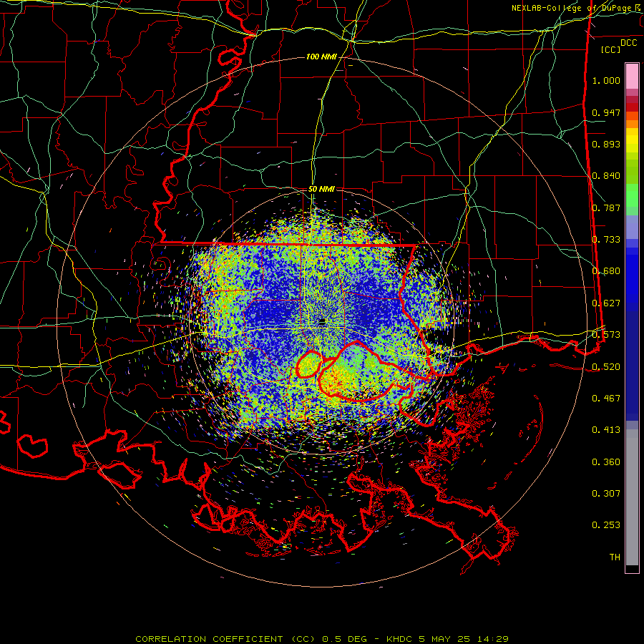Click the 100 NMI range ring label
Screen dimensions: 644x644
(321, 57)
